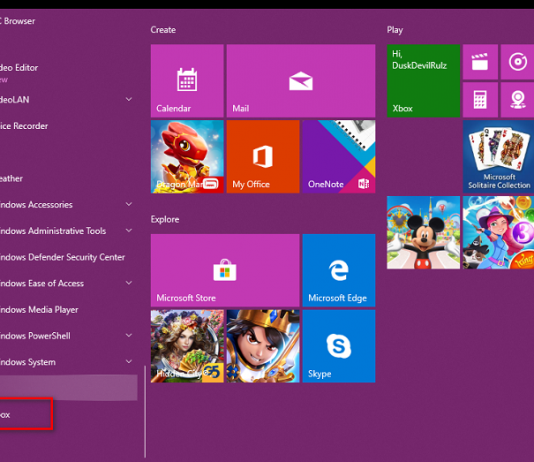Expand Windows System chevron

[129, 362]
